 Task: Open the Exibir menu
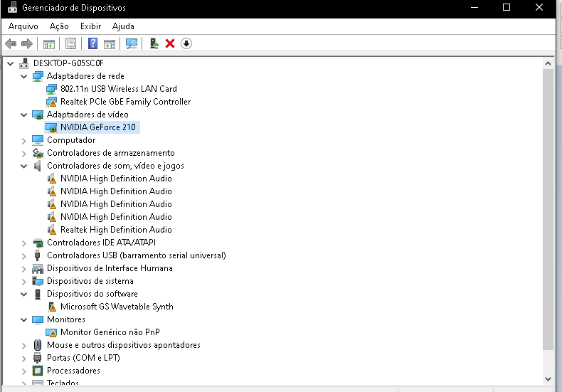(90, 26)
